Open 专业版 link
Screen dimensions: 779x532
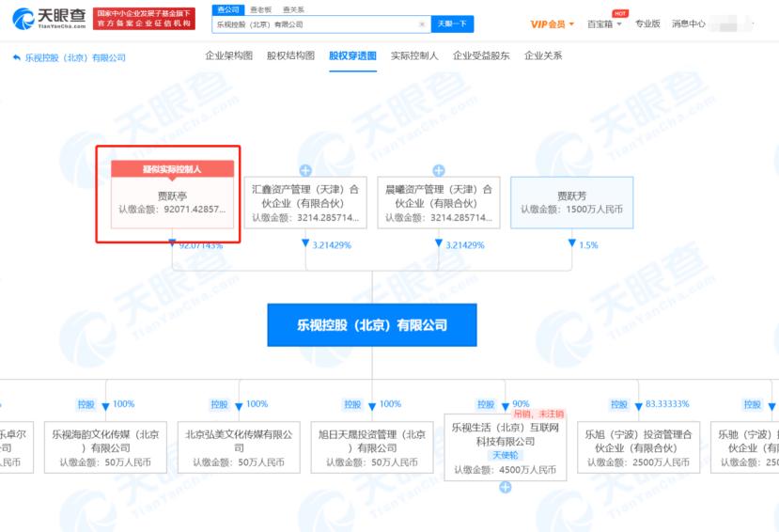tap(647, 23)
